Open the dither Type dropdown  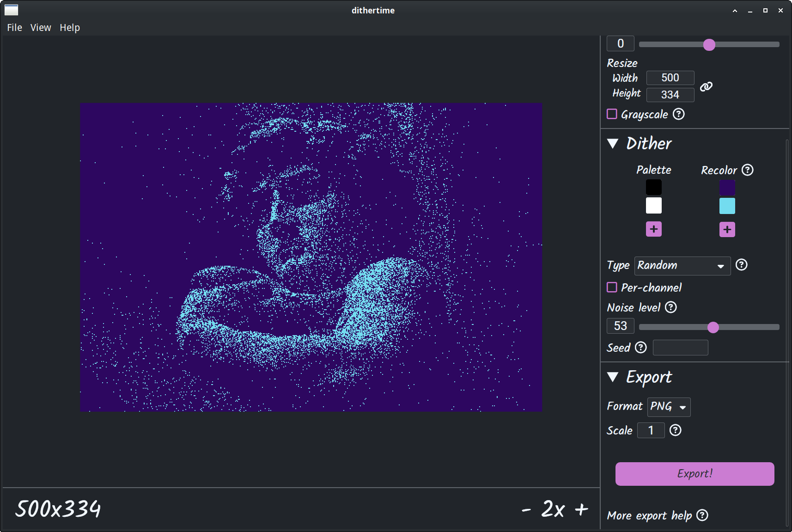682,266
